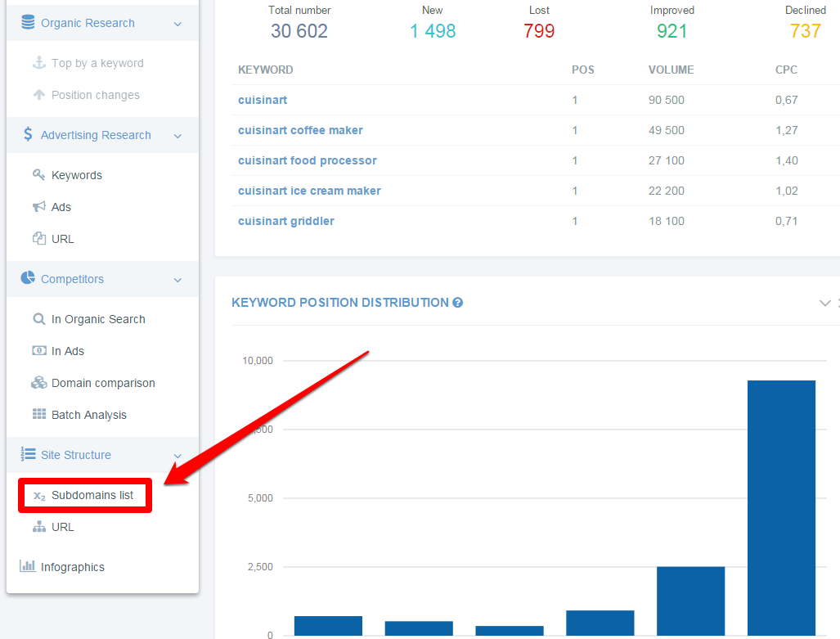Screen dimensions: 840x639
Task: Collapse the Advertising Research section chevron
Action: coord(177,136)
